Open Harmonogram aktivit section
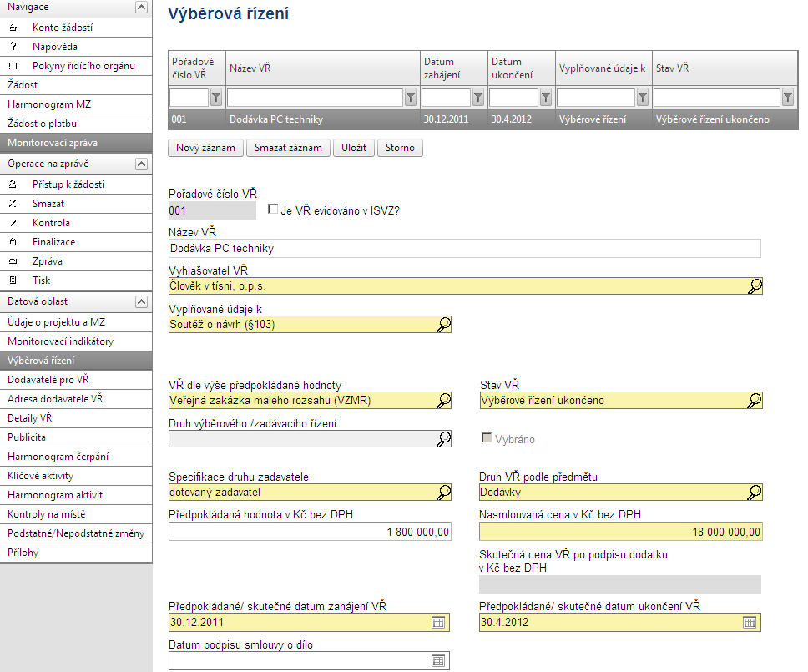The width and height of the screenshot is (808, 672). coord(76,495)
